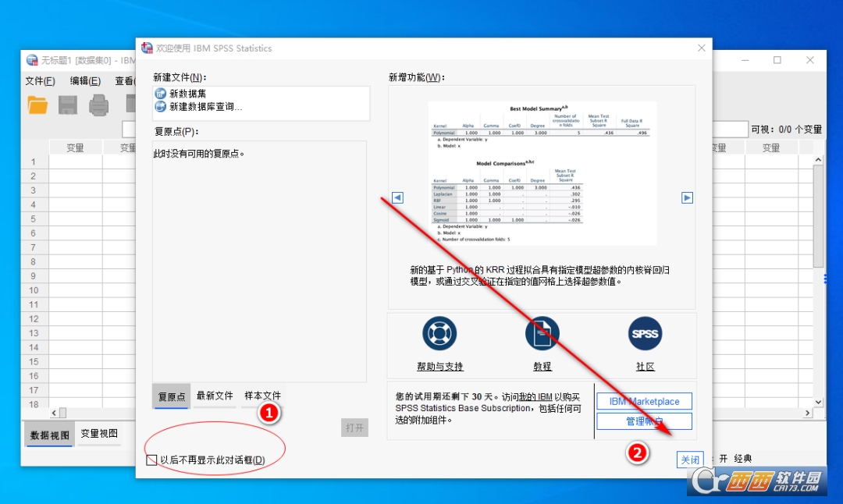Open the 帮助与支持 lifebuoy icon
Viewport: 843px width, 504px height.
coord(439,333)
